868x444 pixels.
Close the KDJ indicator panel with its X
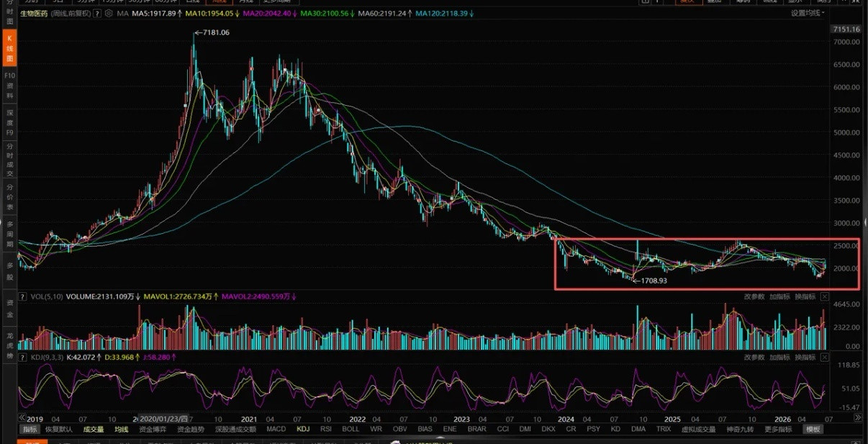tap(825, 357)
